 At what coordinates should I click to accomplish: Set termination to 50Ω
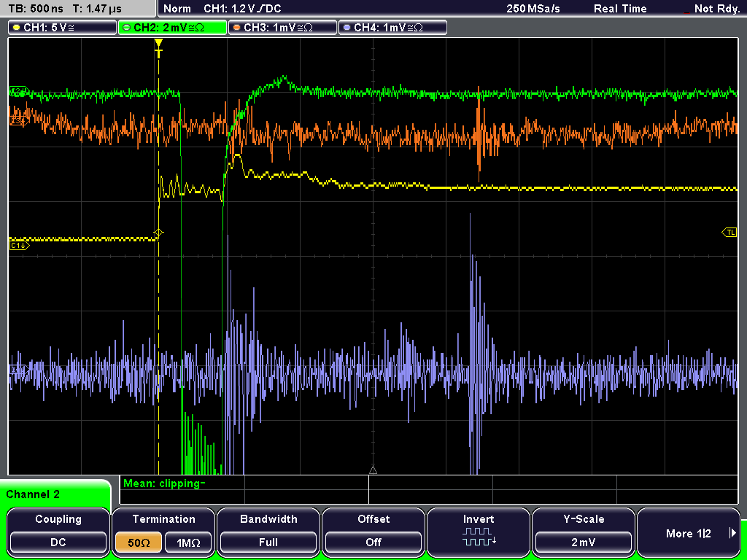click(139, 542)
